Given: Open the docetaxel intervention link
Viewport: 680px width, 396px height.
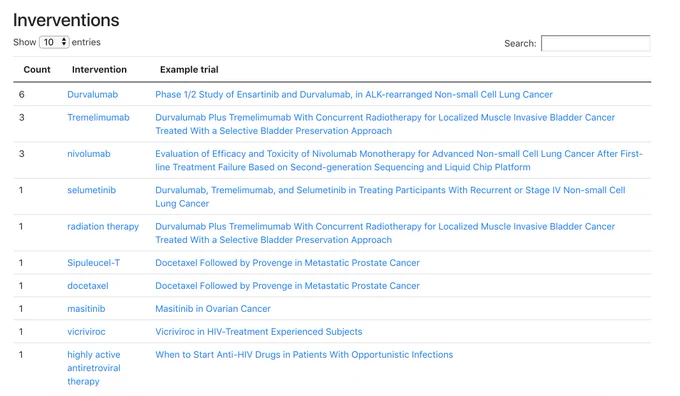Looking at the screenshot, I should click(x=88, y=286).
